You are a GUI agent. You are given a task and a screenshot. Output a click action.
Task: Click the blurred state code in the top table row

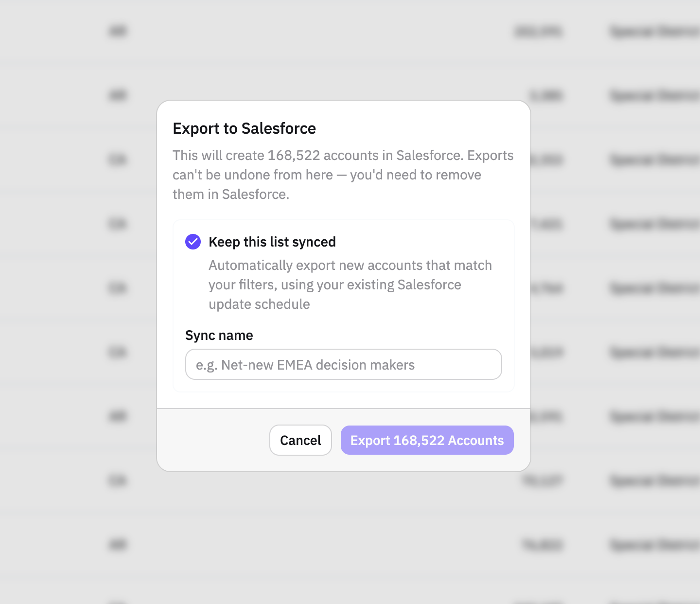point(118,32)
